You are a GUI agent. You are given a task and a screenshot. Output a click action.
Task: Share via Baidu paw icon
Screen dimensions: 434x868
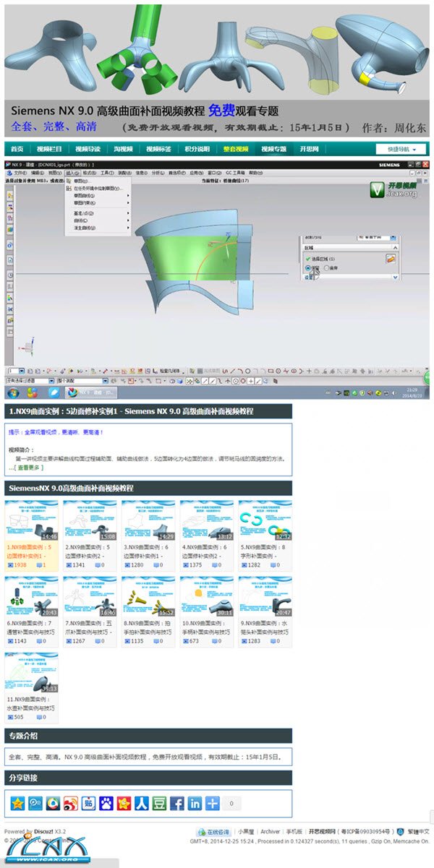coord(106,803)
